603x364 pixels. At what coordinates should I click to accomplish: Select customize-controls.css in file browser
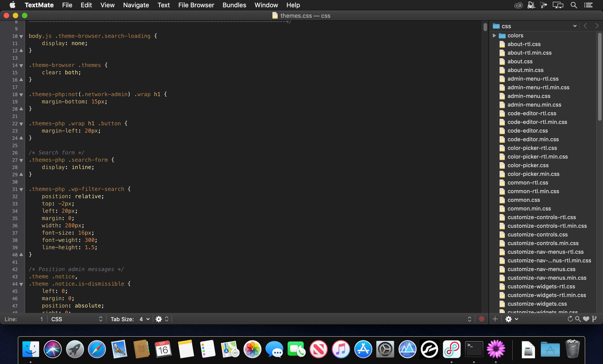tap(537, 234)
